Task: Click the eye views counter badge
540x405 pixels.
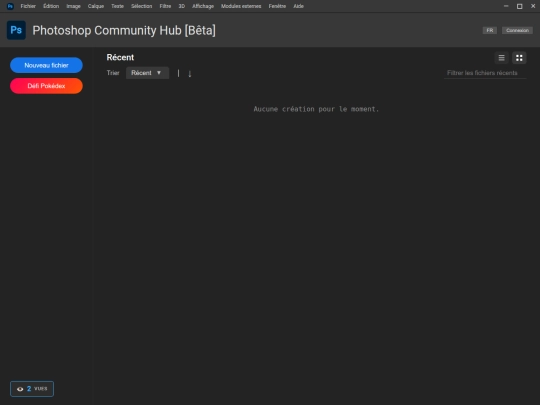Action: point(32,389)
